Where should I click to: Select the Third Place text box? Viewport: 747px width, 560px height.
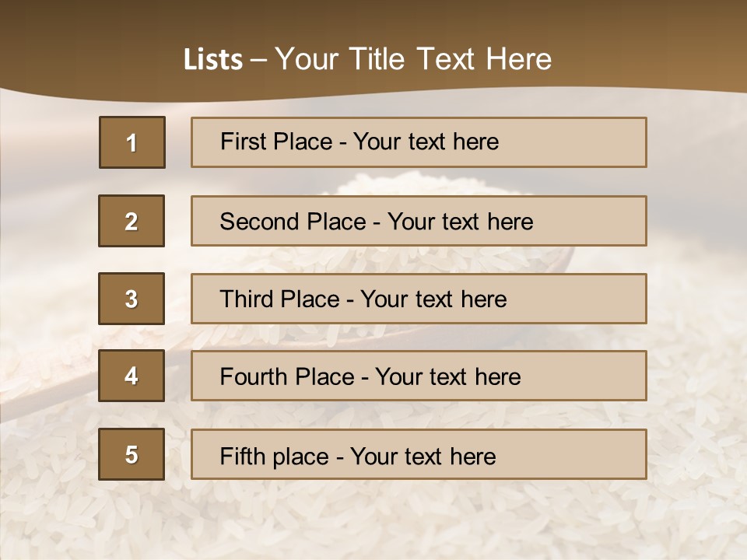click(x=419, y=299)
